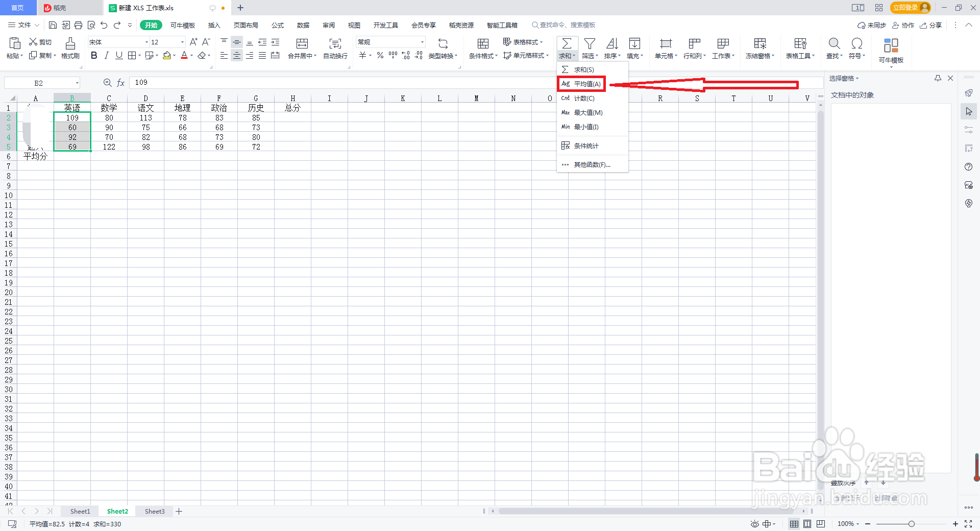Click the Fill icon

click(635, 43)
